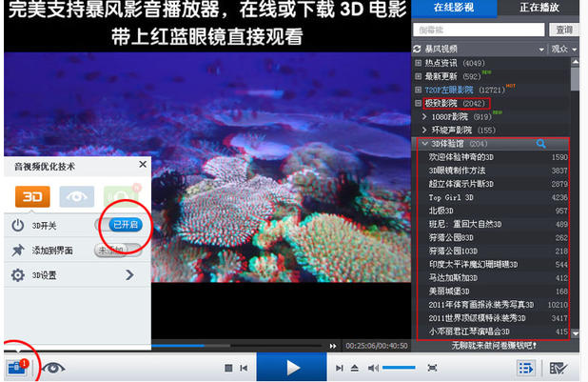This screenshot has width=588, height=382.
Task: Enter fullscreen mode icon
Action: coord(432,368)
